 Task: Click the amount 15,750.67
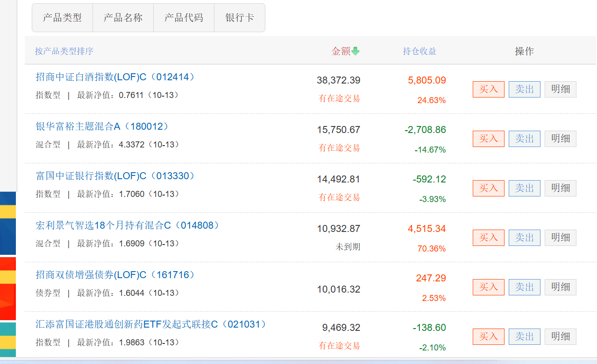point(339,130)
